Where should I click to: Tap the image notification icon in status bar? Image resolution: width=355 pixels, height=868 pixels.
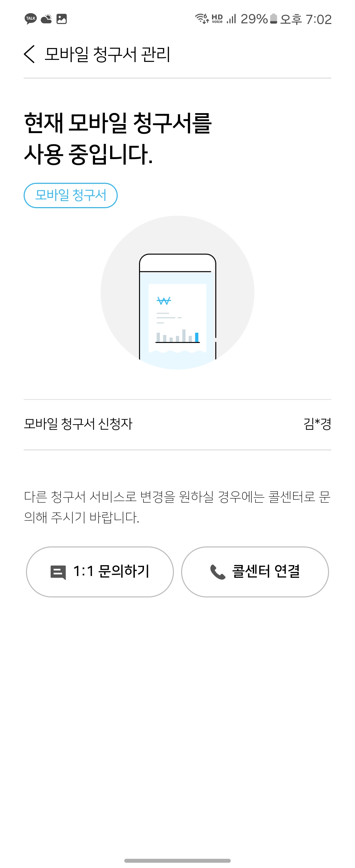pos(62,19)
